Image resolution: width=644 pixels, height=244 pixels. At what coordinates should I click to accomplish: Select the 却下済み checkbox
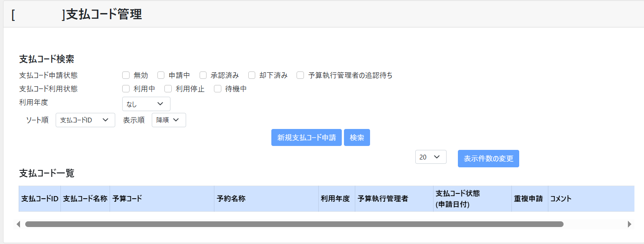click(x=252, y=75)
